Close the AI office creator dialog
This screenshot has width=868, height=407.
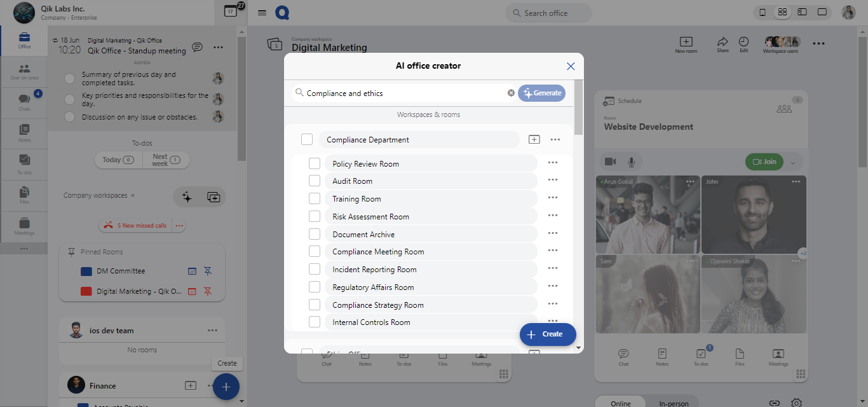point(570,66)
